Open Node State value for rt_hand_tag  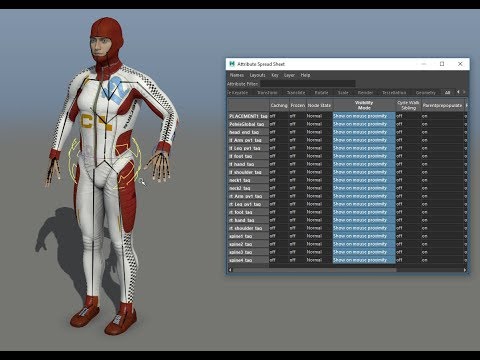[x=319, y=220]
